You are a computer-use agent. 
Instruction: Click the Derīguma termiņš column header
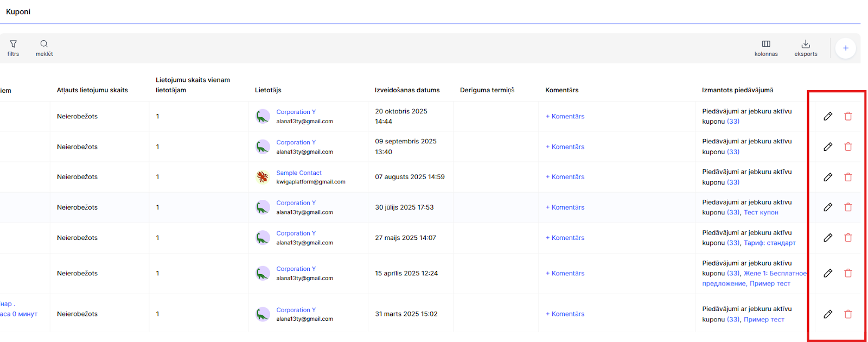click(487, 90)
